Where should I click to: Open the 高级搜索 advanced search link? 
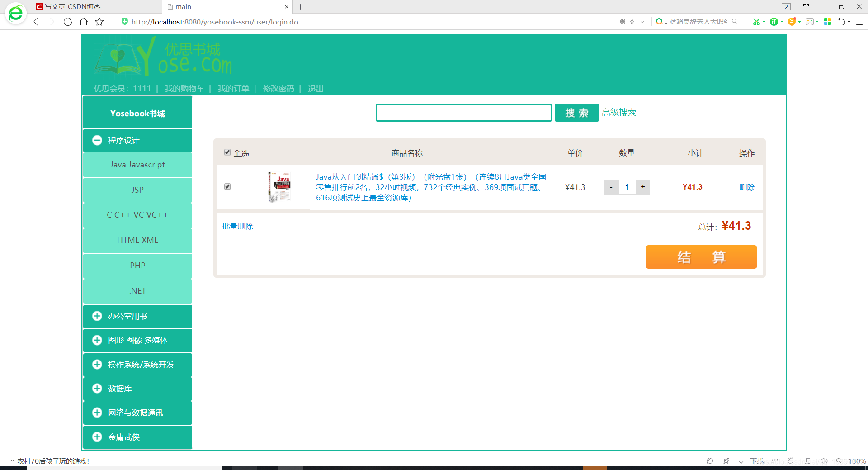click(x=619, y=112)
